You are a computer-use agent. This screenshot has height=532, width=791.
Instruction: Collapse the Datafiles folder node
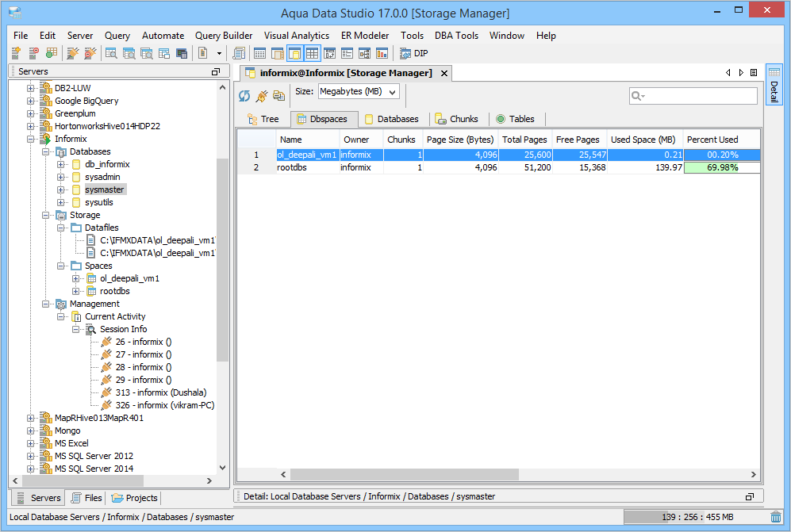pos(60,228)
